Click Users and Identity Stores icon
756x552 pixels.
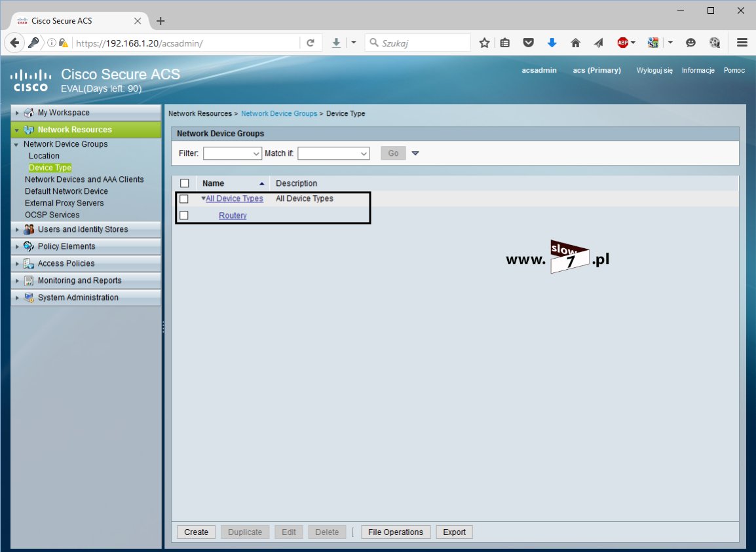click(x=29, y=229)
